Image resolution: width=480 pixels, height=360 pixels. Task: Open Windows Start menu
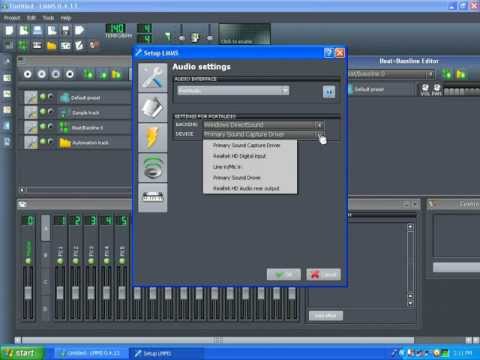22,353
